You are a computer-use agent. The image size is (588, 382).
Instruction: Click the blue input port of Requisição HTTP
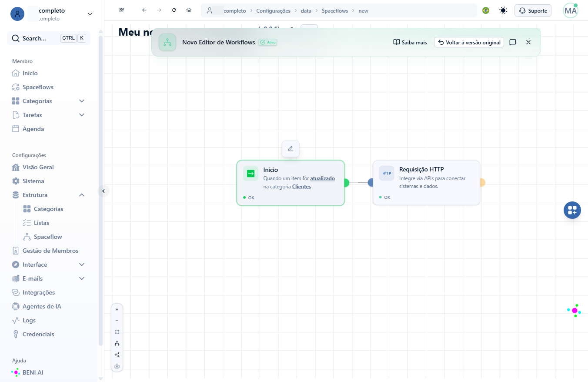[371, 183]
